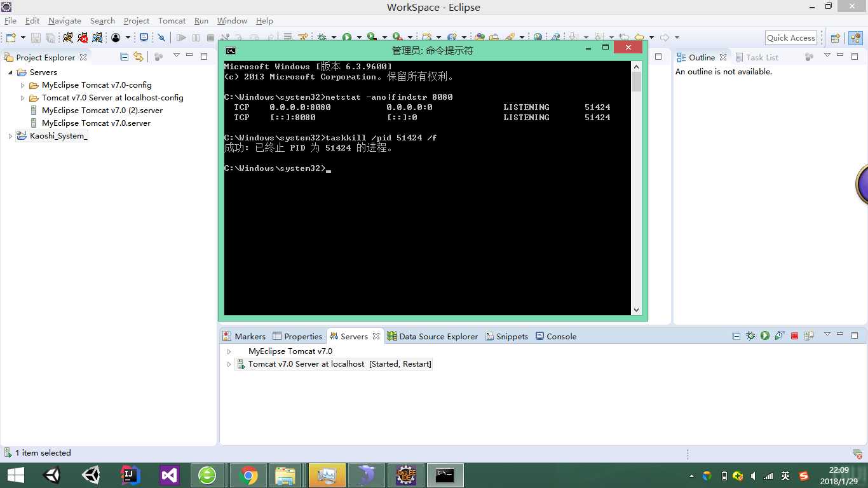This screenshot has height=488, width=868.
Task: Open IntelliJ IDEA from taskbar
Action: pyautogui.click(x=130, y=475)
